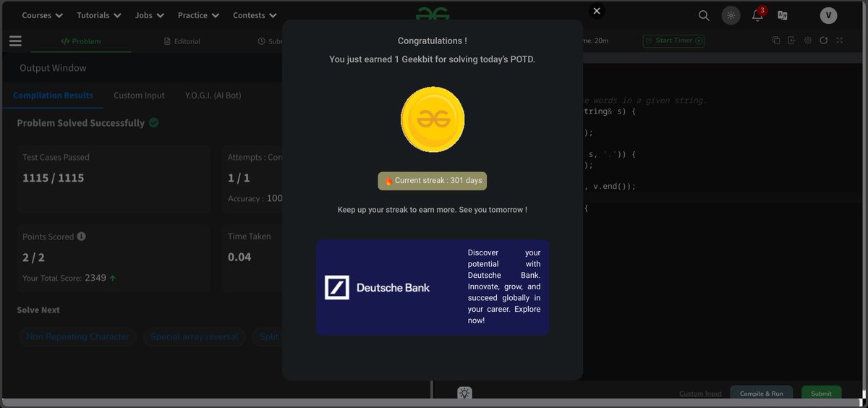Reset code with the circular arrow icon
The width and height of the screenshot is (868, 408).
(x=823, y=41)
